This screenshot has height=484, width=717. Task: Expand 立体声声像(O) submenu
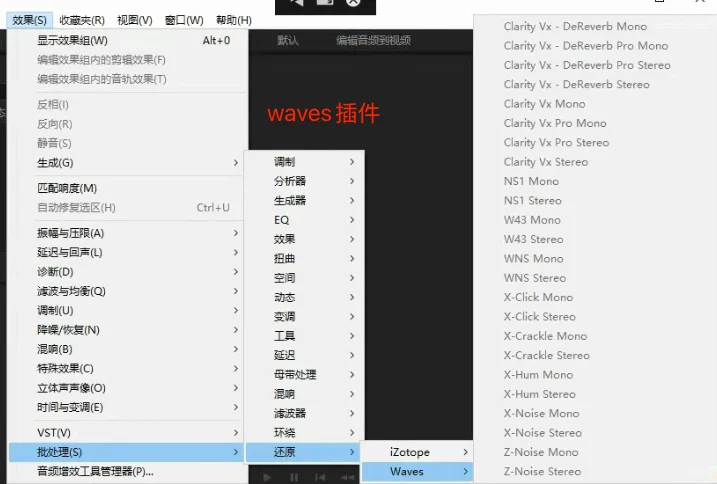point(128,388)
